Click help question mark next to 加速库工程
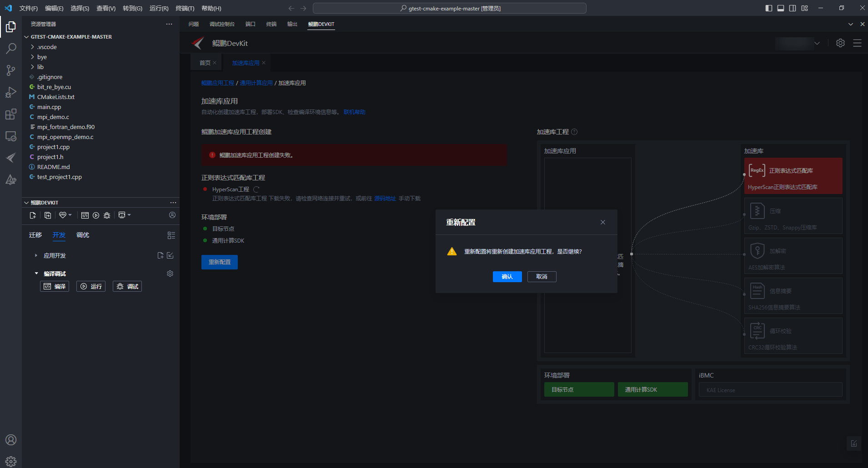 (574, 132)
